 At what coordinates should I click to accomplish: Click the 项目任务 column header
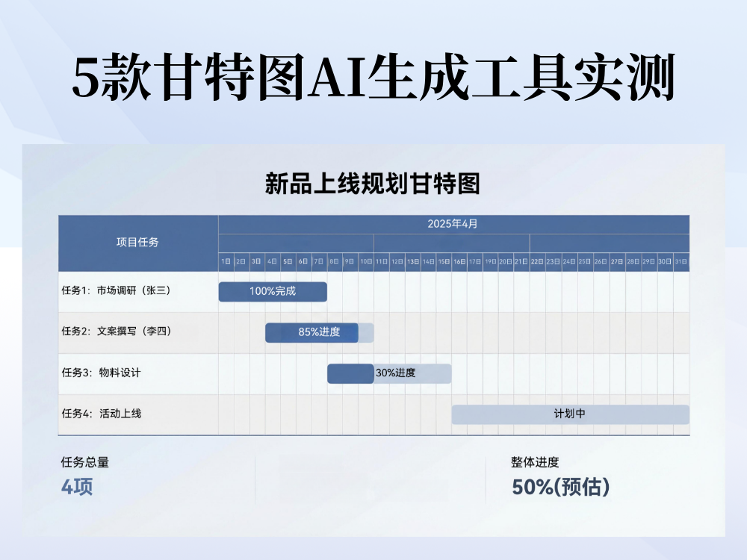(x=139, y=241)
